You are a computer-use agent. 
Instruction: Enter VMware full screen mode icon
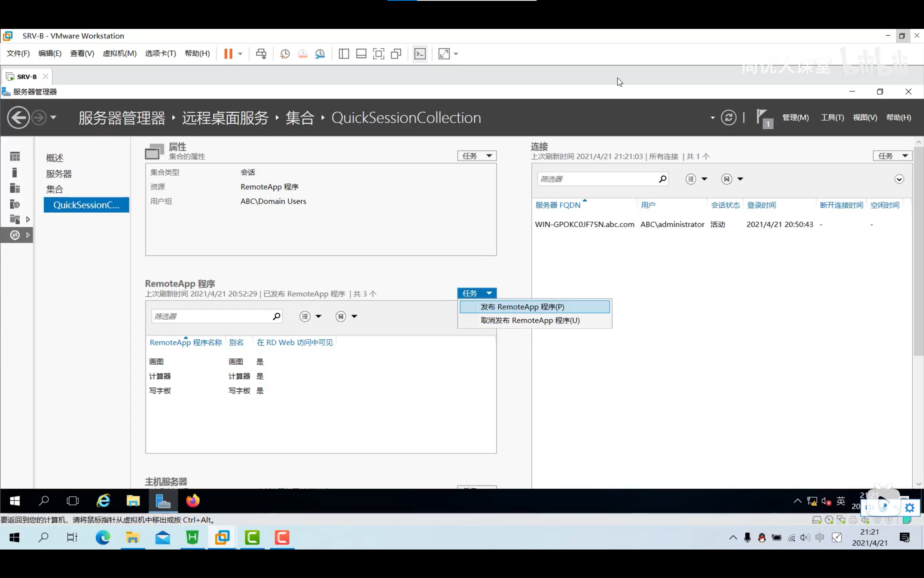pyautogui.click(x=378, y=54)
